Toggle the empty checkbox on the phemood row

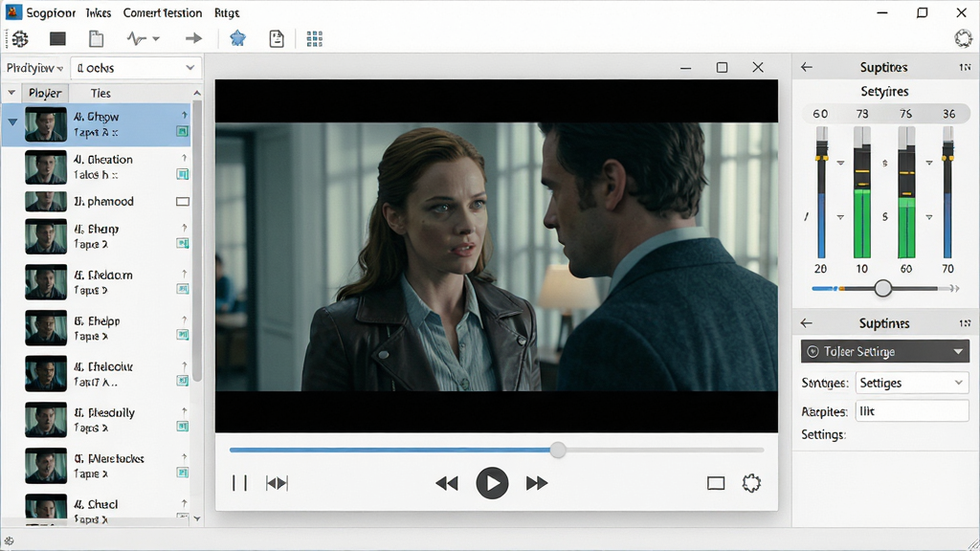click(x=183, y=201)
